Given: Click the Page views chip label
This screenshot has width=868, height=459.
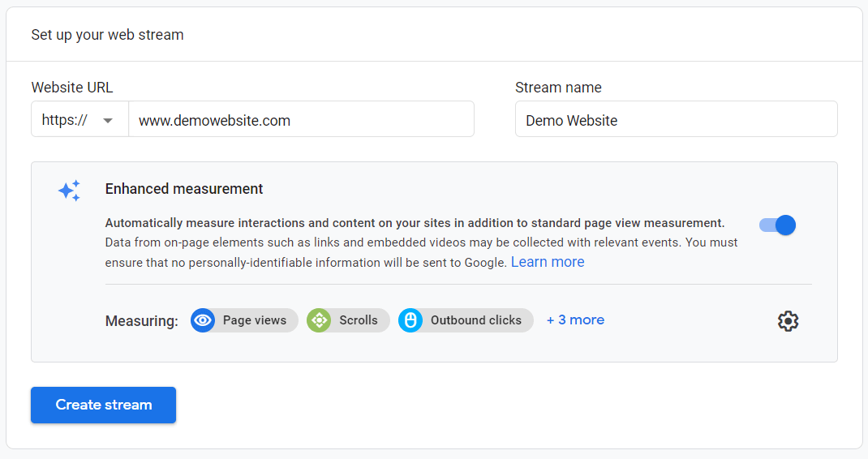Looking at the screenshot, I should 255,320.
